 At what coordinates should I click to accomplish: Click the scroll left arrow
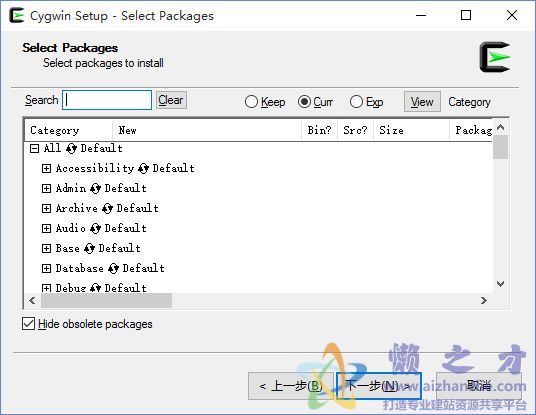pos(32,300)
